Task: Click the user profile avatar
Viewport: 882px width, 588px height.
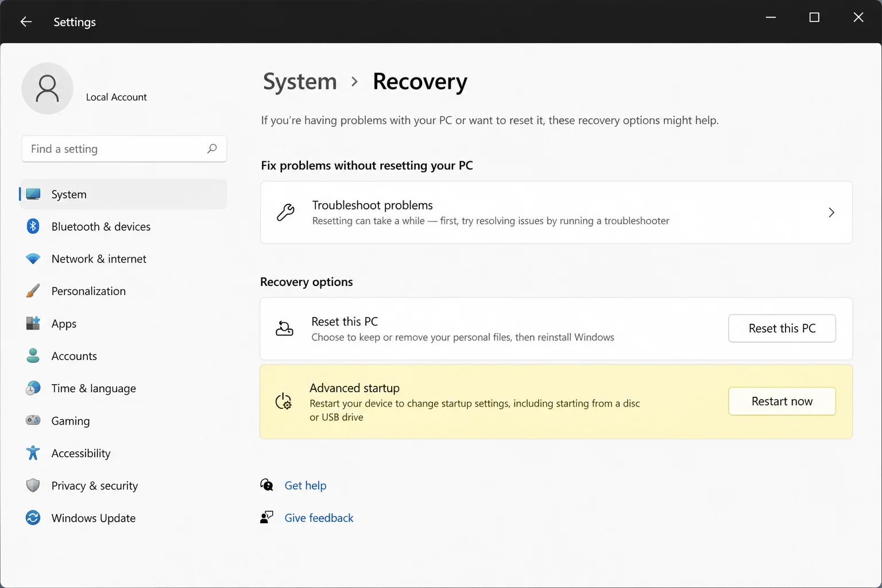Action: point(47,88)
